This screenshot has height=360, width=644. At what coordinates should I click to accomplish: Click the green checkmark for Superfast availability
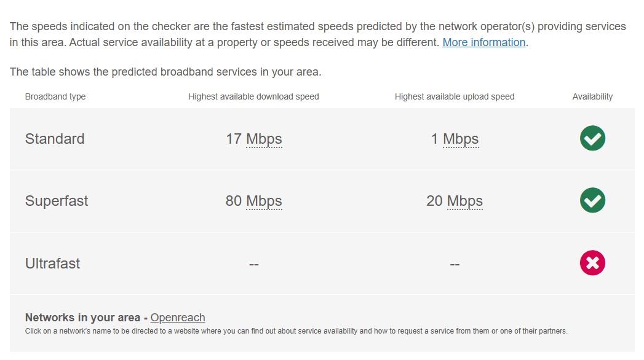592,200
